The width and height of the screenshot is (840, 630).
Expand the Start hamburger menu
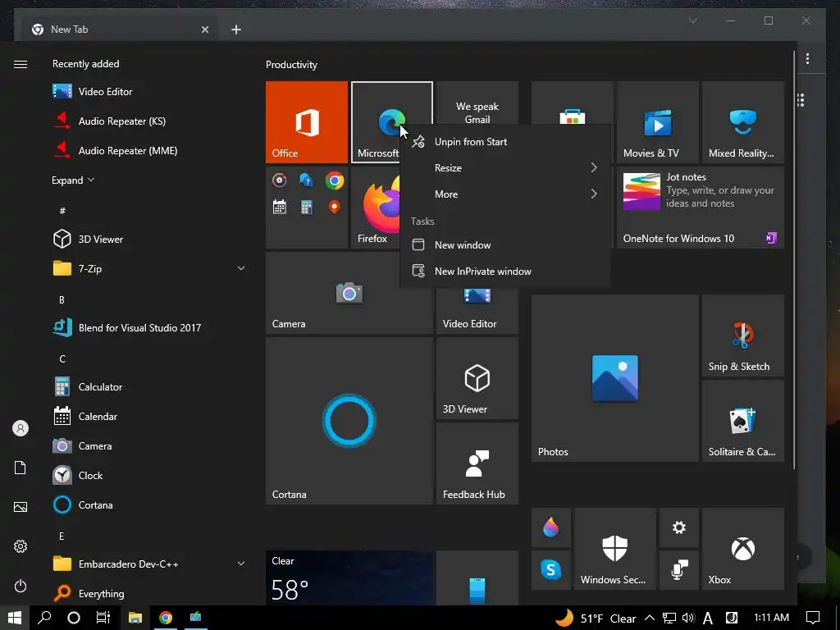click(x=21, y=64)
